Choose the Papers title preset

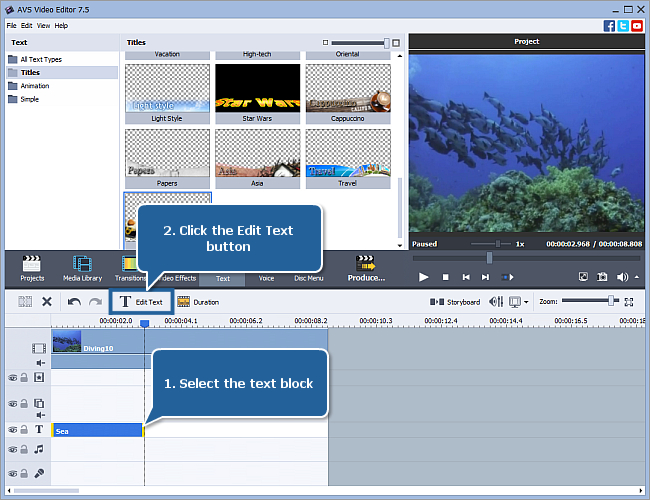click(167, 158)
